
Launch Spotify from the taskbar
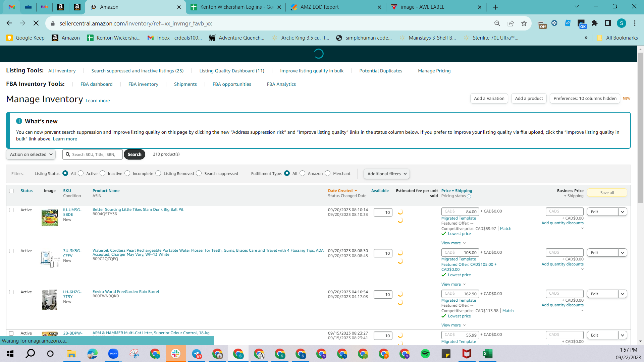click(425, 354)
